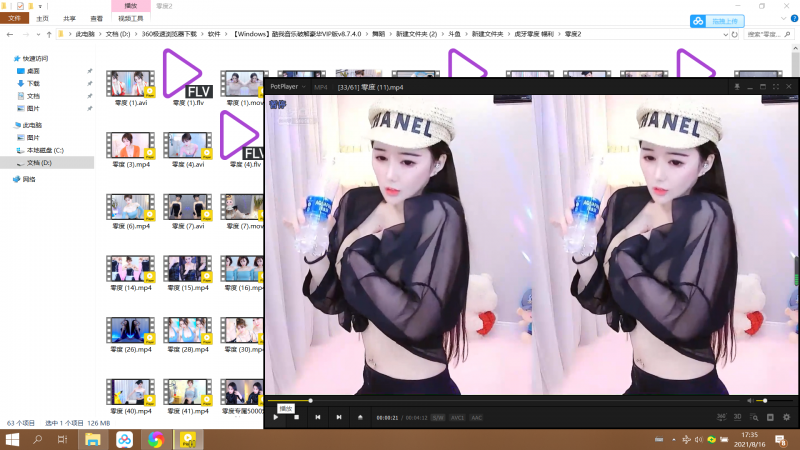Image resolution: width=800 pixels, height=450 pixels.
Task: Open the playlist panel icon
Action: (770, 417)
